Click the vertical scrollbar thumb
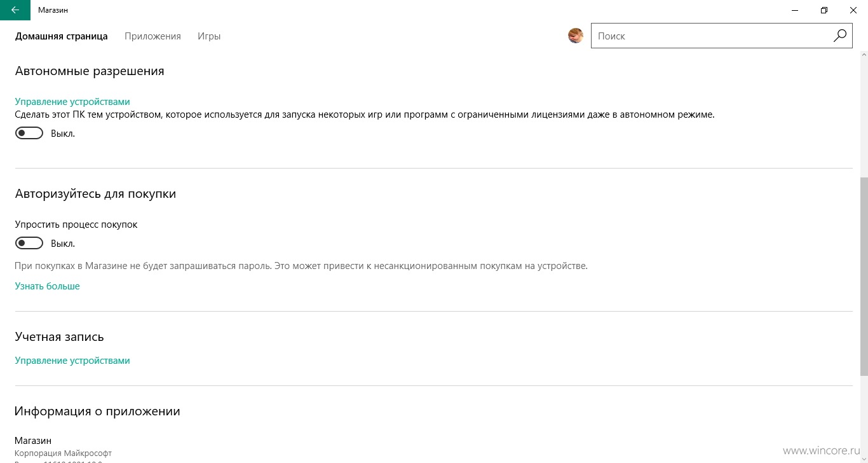Image resolution: width=868 pixels, height=463 pixels. [864, 277]
